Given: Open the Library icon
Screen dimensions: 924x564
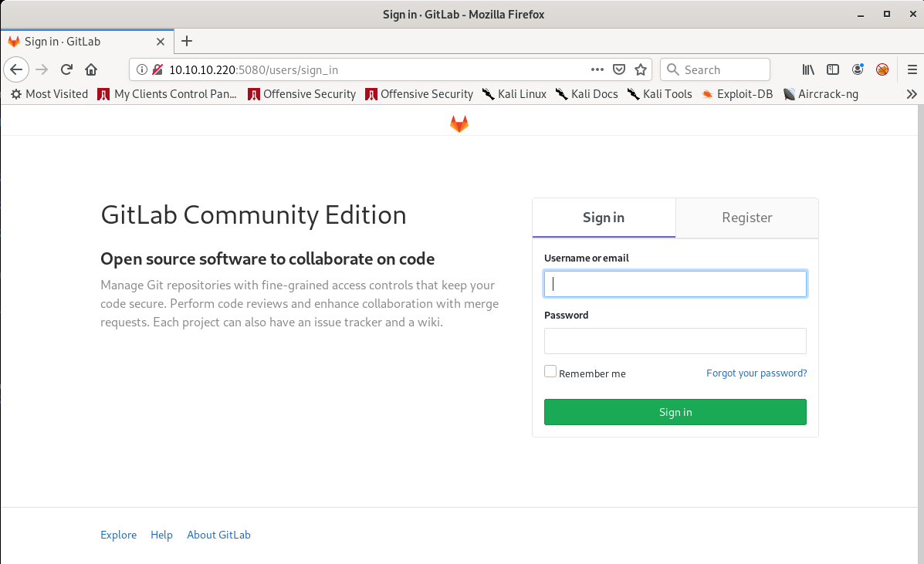Looking at the screenshot, I should tap(808, 69).
